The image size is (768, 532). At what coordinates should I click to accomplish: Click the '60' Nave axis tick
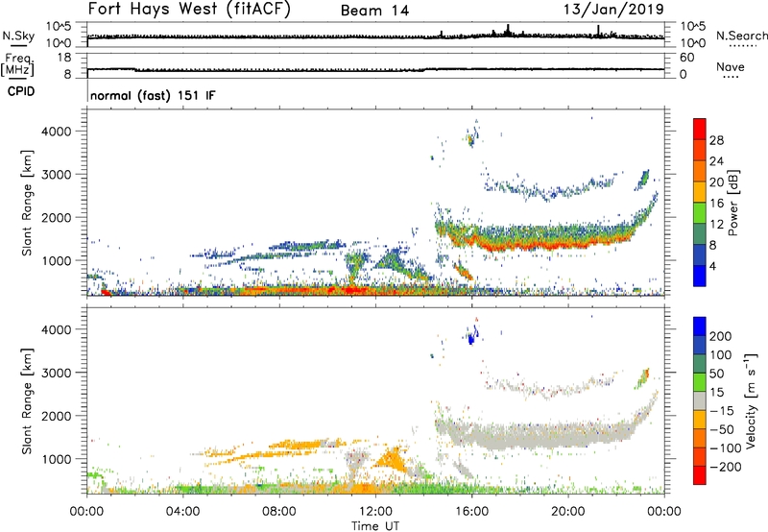click(x=686, y=58)
